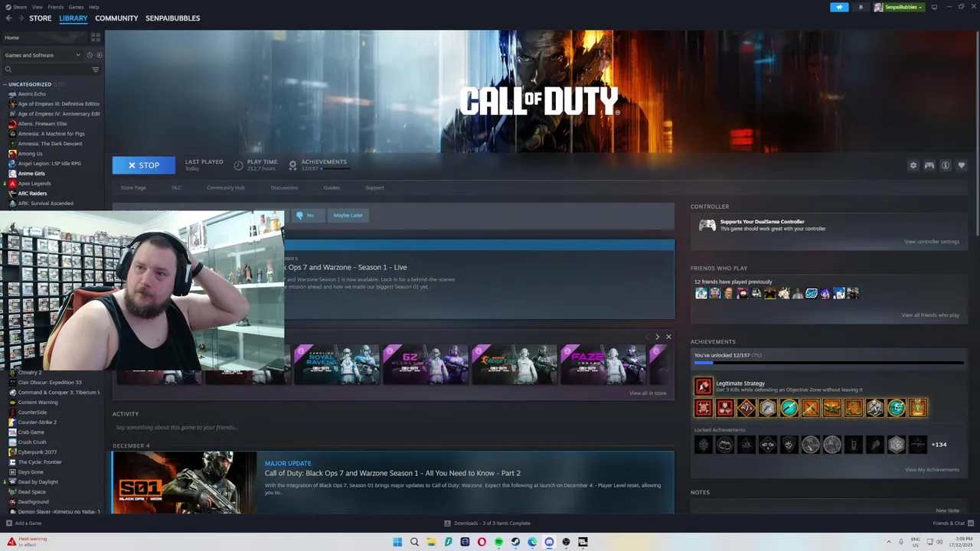Viewport: 980px width, 551px height.
Task: Open Windows Start menu
Action: click(397, 542)
